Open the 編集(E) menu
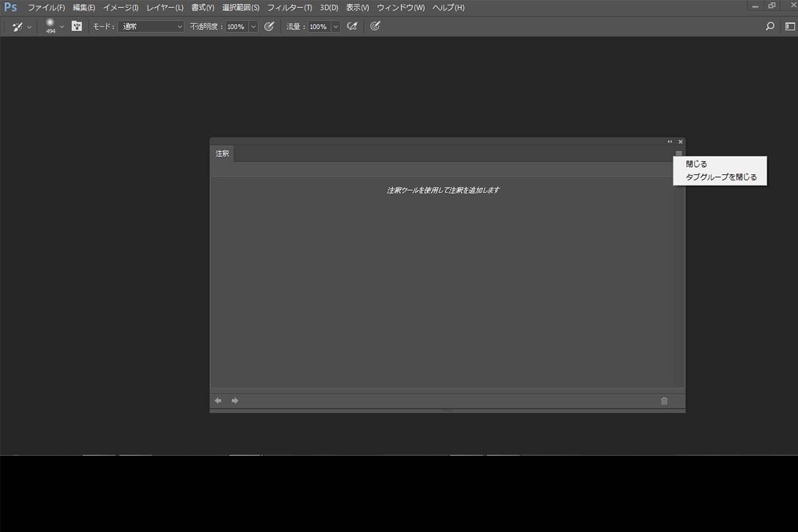The width and height of the screenshot is (798, 532). click(84, 8)
